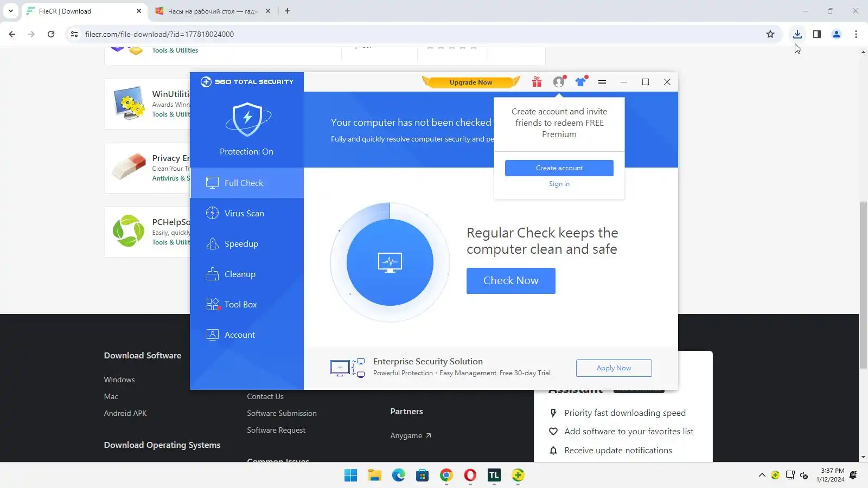Open Full Check in 360 sidebar
The height and width of the screenshot is (488, 868).
[247, 183]
